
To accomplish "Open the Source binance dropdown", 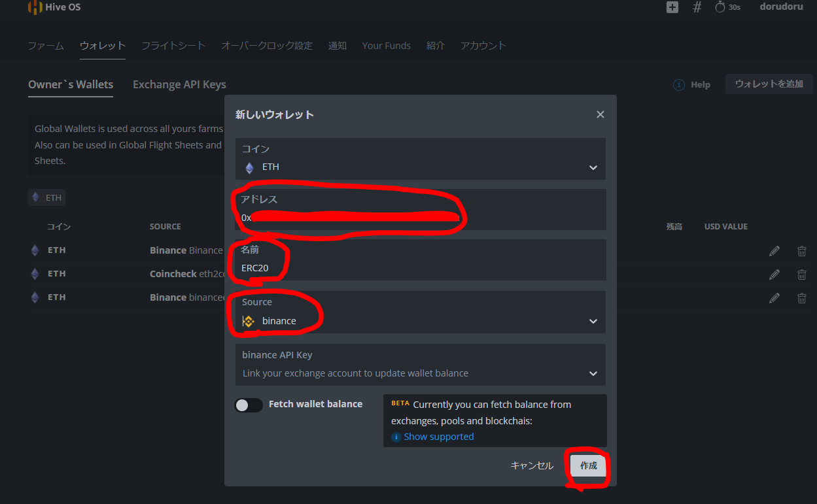I will 593,321.
